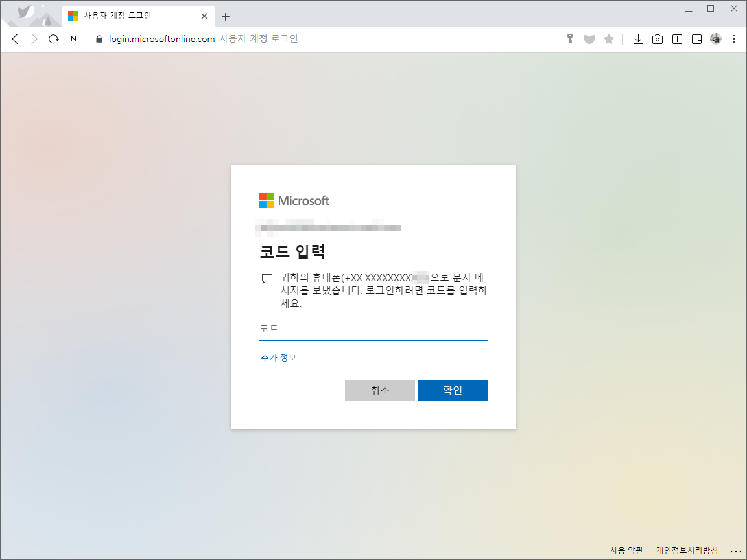Screen dimensions: 747x560
Task: Click the 코드 입력 heading
Action: 292,251
